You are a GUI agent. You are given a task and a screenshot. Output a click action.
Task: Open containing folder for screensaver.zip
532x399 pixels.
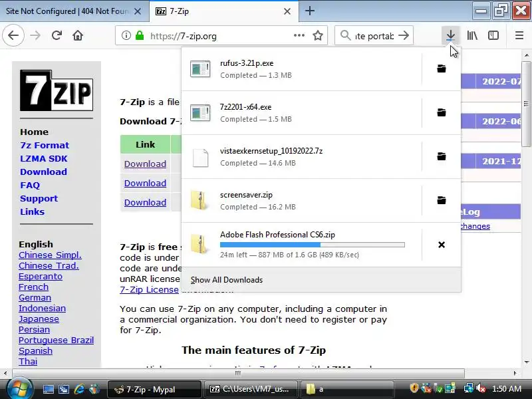pos(442,201)
